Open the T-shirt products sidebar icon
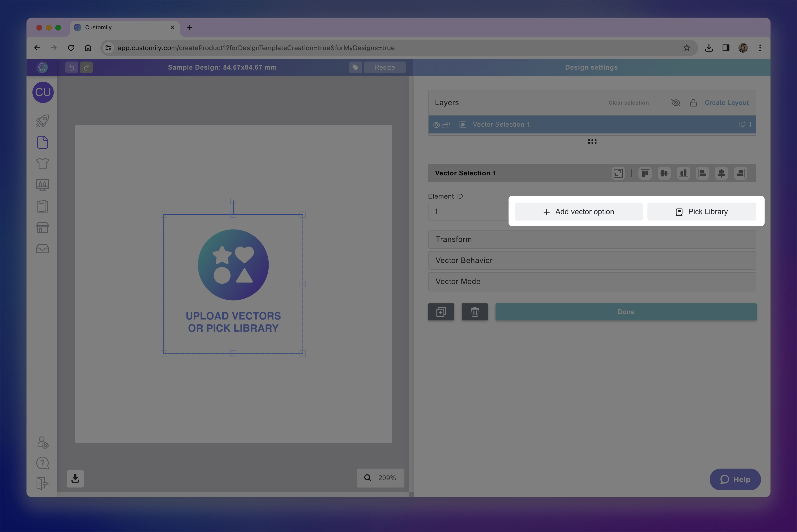Image resolution: width=797 pixels, height=532 pixels. [x=42, y=164]
